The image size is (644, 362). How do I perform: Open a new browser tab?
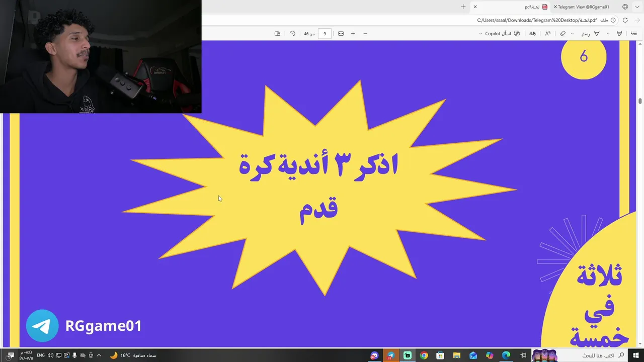pyautogui.click(x=463, y=7)
